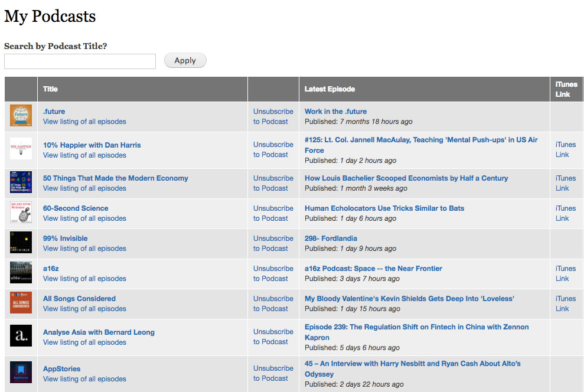Open Episode 239 Regulation Shift on Fintech

point(417,332)
